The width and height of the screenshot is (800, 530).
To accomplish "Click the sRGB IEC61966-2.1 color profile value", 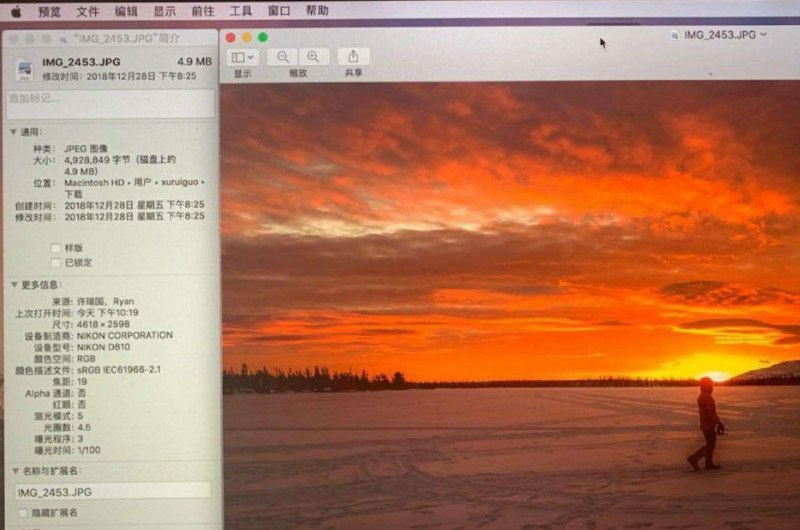I will (x=118, y=369).
